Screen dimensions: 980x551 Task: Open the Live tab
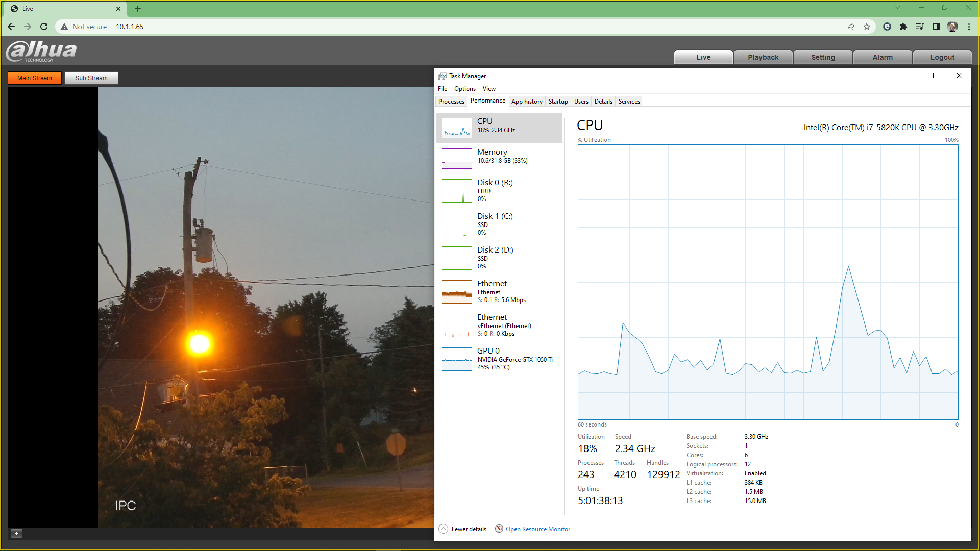[703, 57]
